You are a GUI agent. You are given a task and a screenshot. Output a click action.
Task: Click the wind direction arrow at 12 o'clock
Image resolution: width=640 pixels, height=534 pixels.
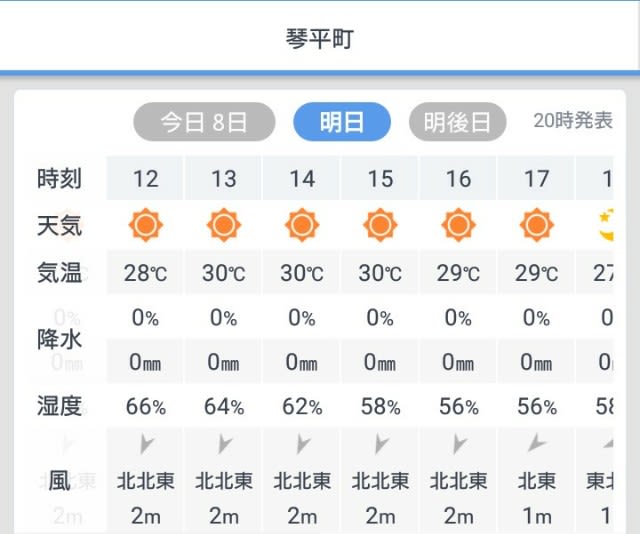pos(147,444)
